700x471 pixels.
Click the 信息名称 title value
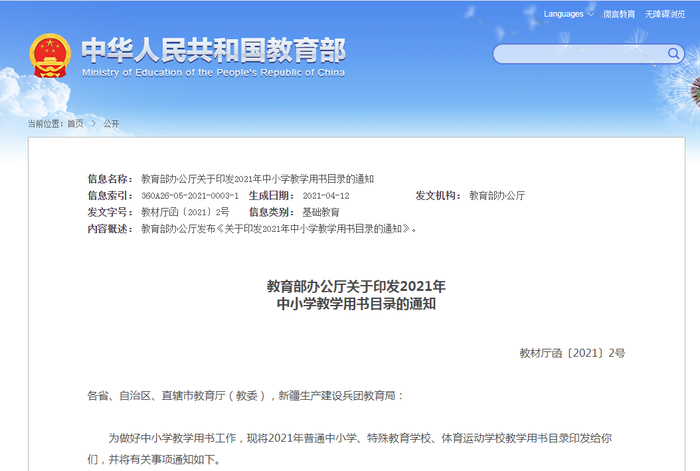tap(258, 179)
